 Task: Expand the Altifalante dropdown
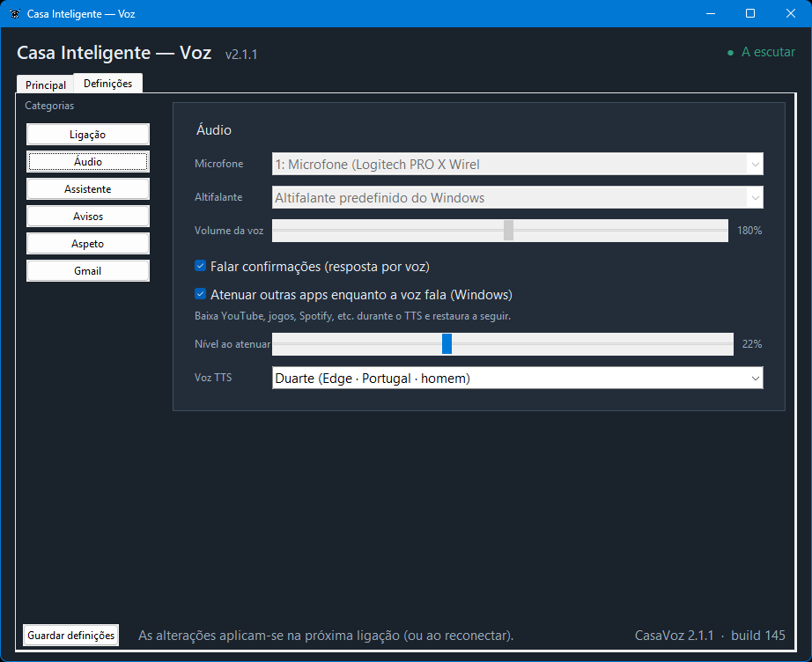(x=517, y=198)
